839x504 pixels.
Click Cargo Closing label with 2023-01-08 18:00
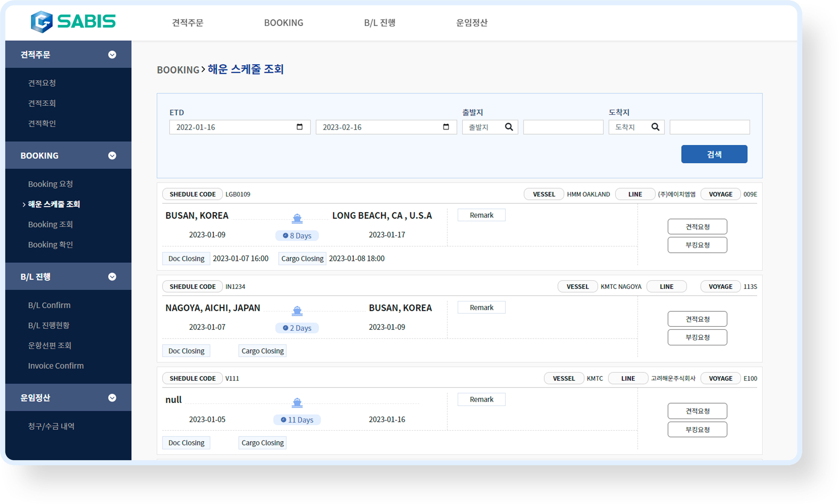point(302,258)
